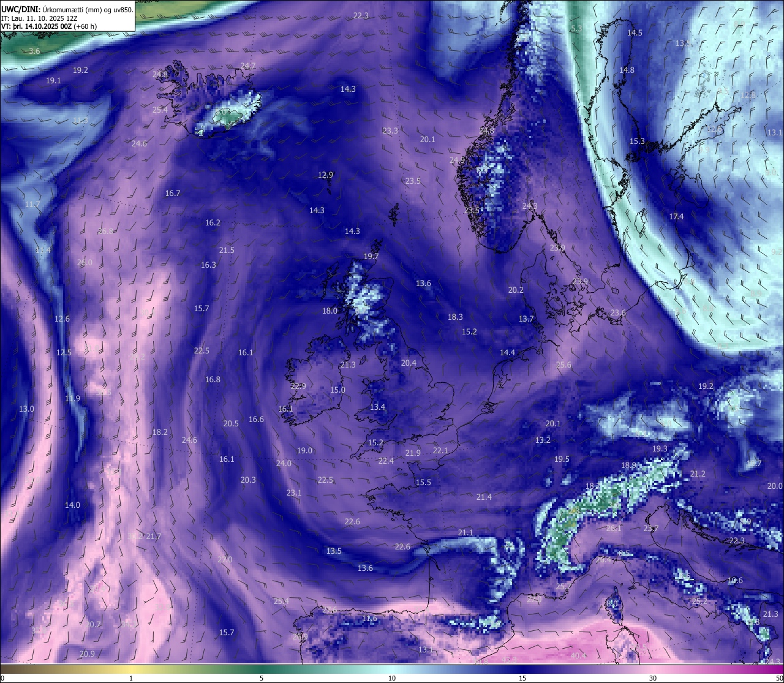Click the 23.3 map value
Viewport: 784px width, 683px height.
click(x=390, y=130)
